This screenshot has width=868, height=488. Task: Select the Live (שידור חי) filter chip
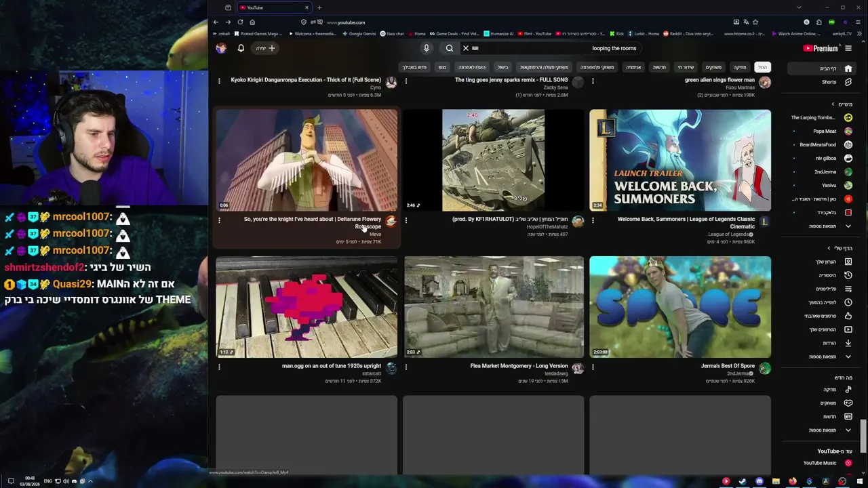[x=686, y=67]
